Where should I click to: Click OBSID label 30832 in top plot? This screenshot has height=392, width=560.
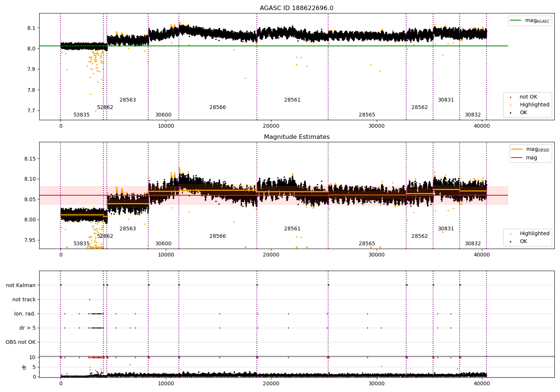pyautogui.click(x=473, y=115)
